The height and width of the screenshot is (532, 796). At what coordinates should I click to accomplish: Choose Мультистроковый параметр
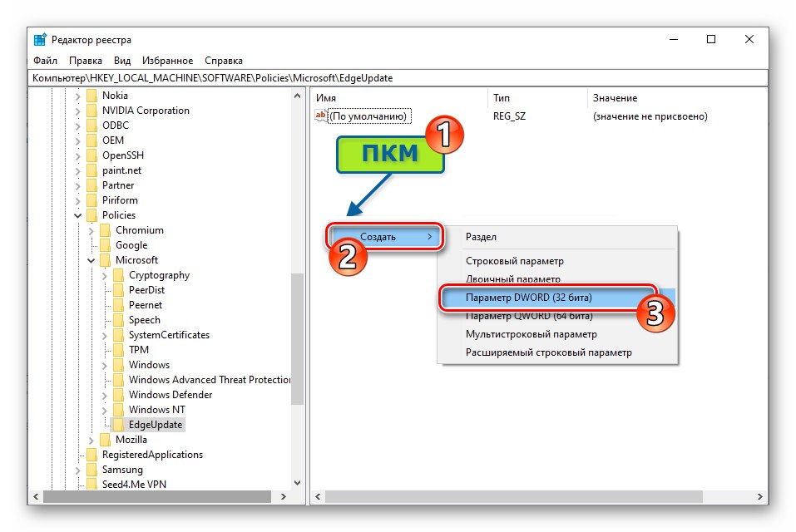(x=557, y=334)
